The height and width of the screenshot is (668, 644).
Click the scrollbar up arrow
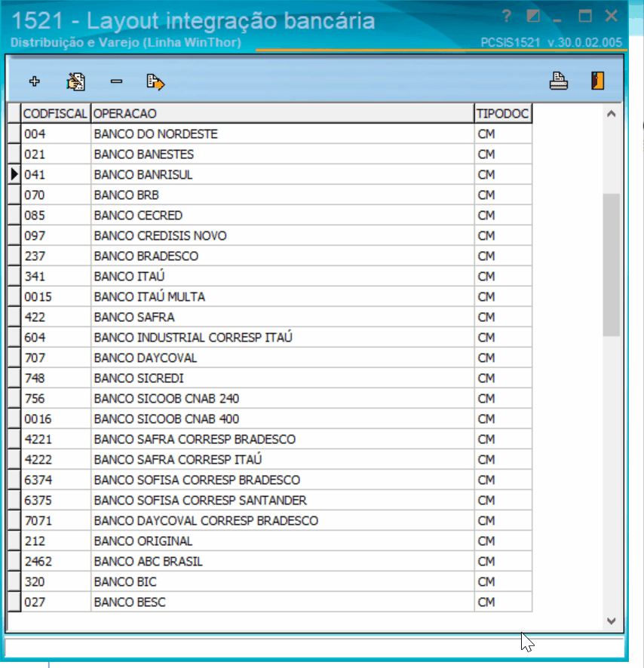(x=611, y=113)
